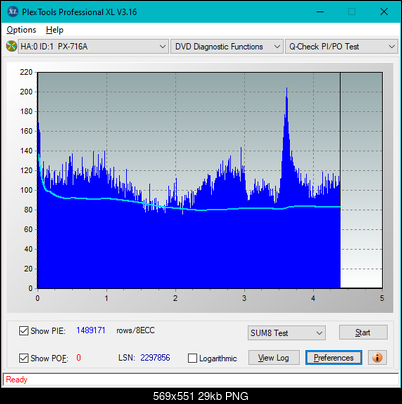The image size is (402, 404).
Task: Toggle the Show PIE checkbox
Action: 24,331
